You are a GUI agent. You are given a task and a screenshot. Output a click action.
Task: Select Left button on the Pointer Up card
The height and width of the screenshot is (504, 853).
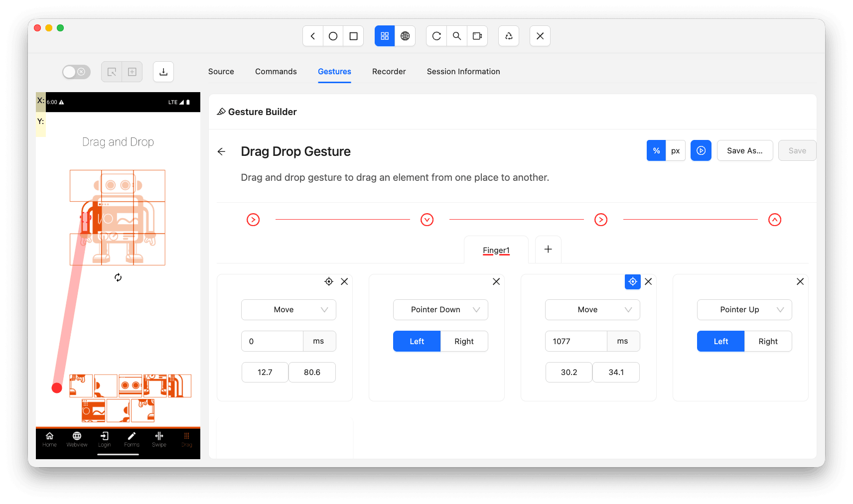[720, 341]
